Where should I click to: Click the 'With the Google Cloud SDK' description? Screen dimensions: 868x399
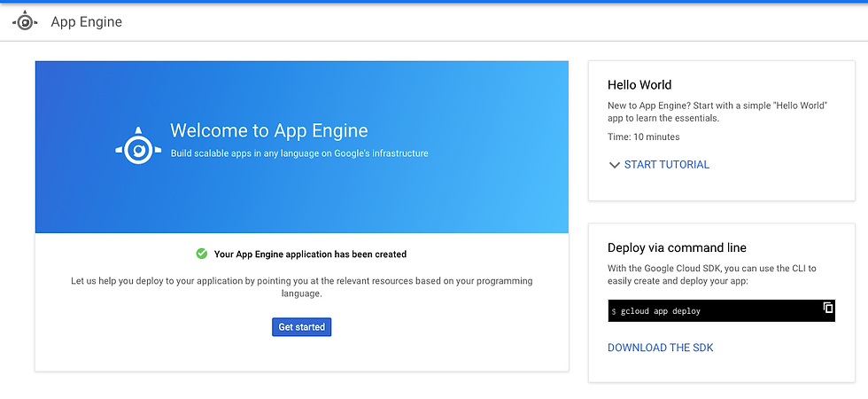coord(712,275)
